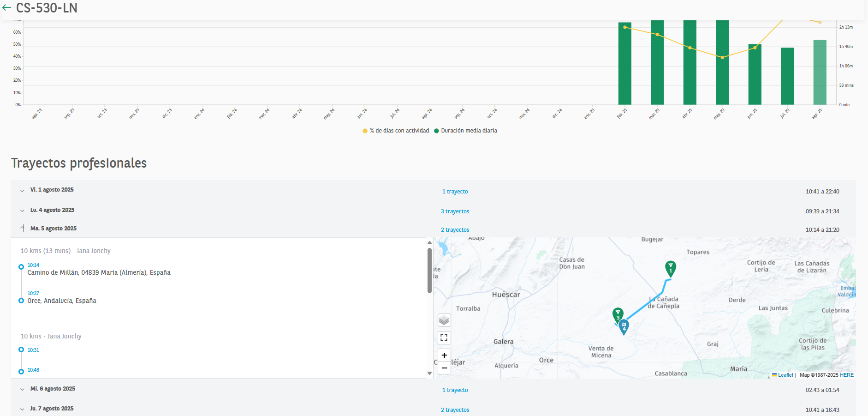The height and width of the screenshot is (416, 868).
Task: Expand the Mi. 6 agosto 2025 row
Action: [22, 389]
